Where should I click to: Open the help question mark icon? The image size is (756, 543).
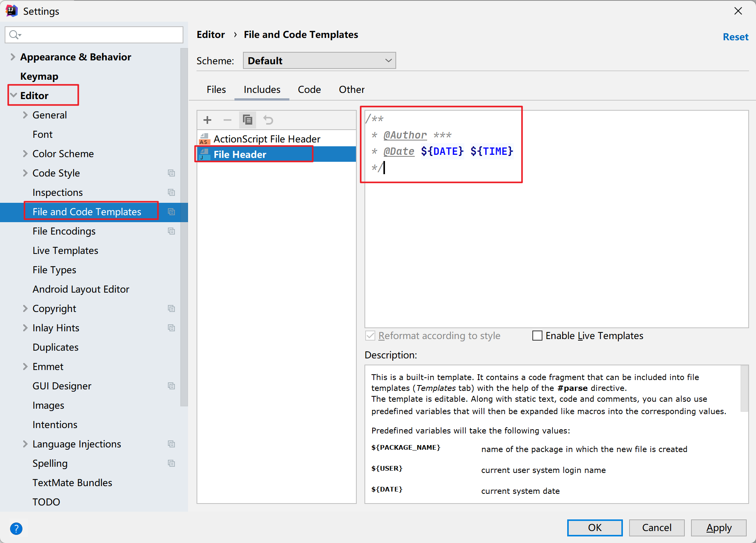pos(16,528)
